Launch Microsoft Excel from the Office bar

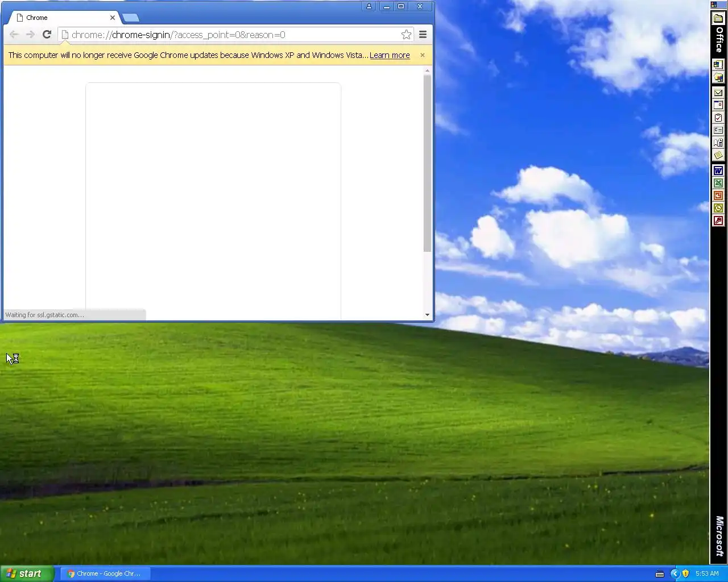718,183
